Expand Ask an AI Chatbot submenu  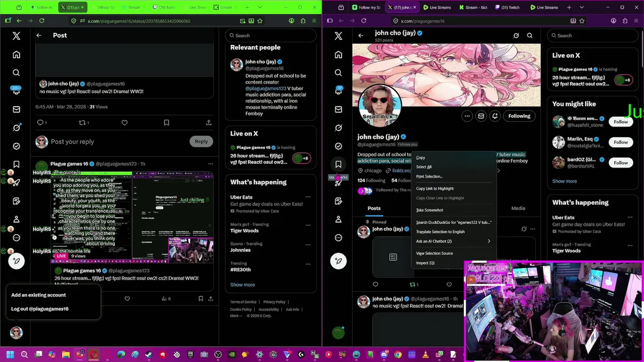click(x=453, y=241)
